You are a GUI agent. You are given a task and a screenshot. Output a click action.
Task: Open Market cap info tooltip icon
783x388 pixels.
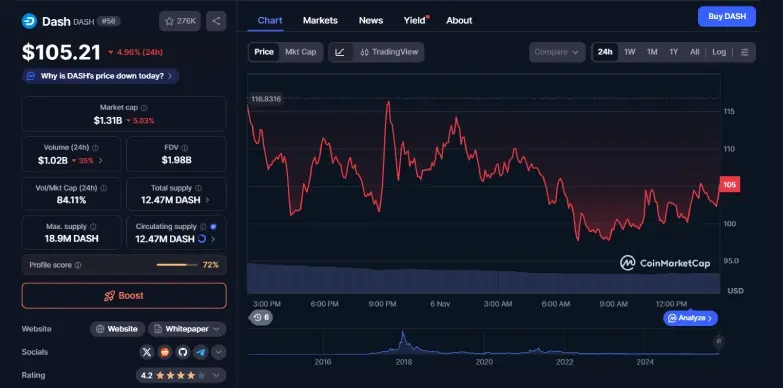tap(144, 107)
